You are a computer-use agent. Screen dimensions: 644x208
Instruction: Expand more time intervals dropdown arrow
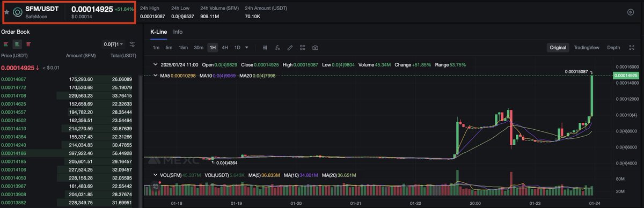click(x=246, y=48)
